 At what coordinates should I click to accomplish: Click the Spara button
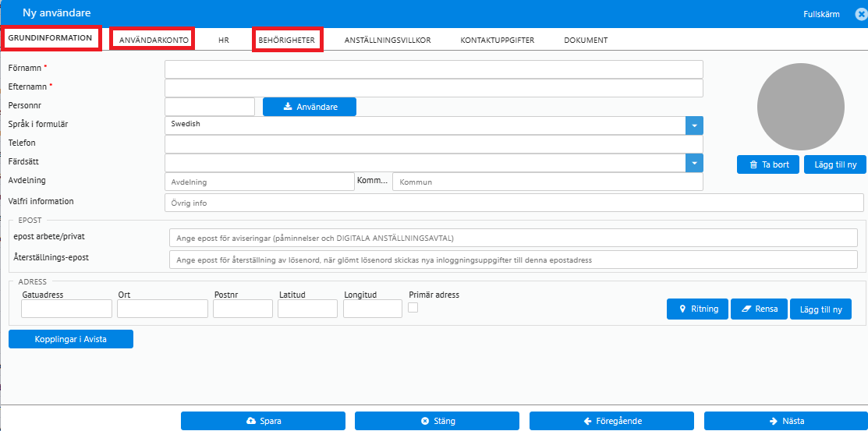point(263,421)
